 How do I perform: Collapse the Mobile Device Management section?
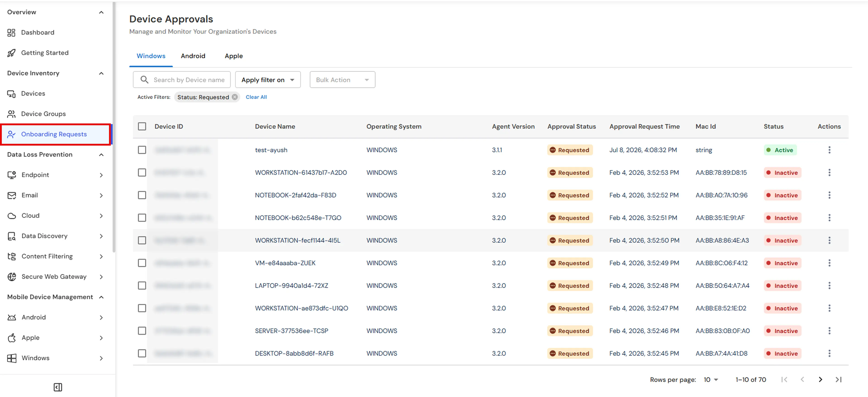(x=101, y=297)
